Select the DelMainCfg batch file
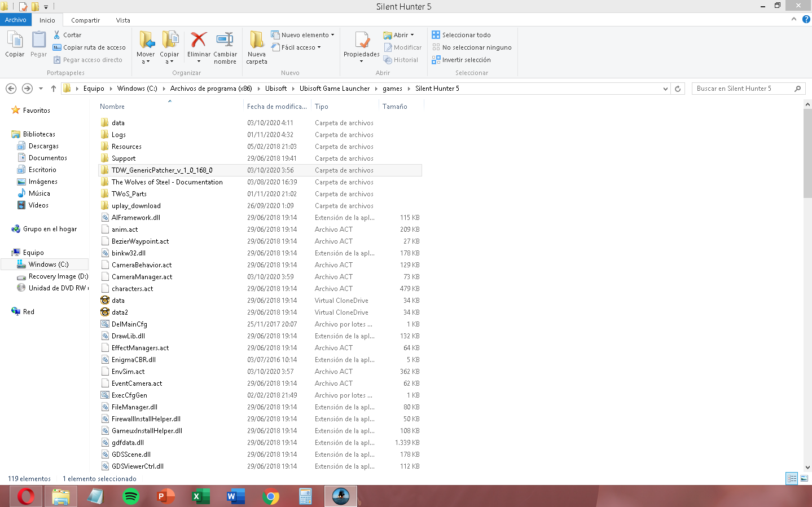 (260, 324)
